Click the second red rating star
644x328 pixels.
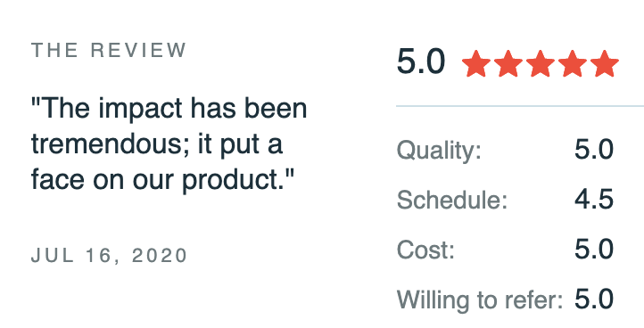coord(508,63)
